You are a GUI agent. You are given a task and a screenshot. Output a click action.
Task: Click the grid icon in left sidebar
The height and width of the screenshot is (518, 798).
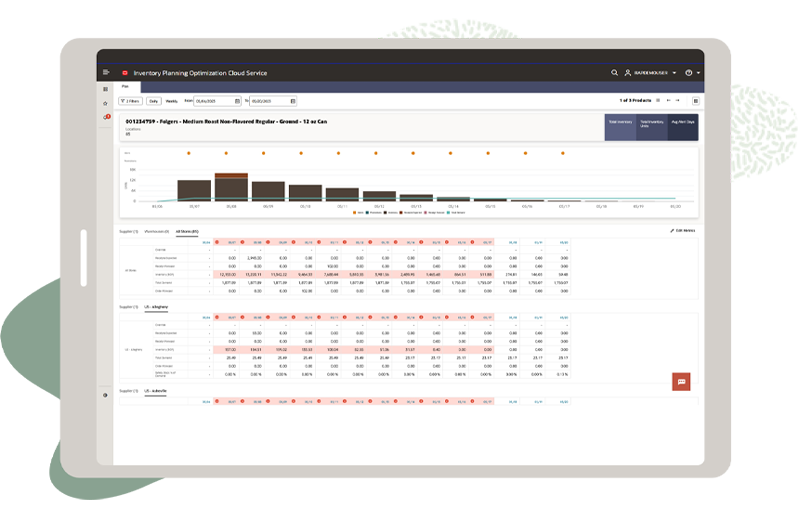point(105,89)
